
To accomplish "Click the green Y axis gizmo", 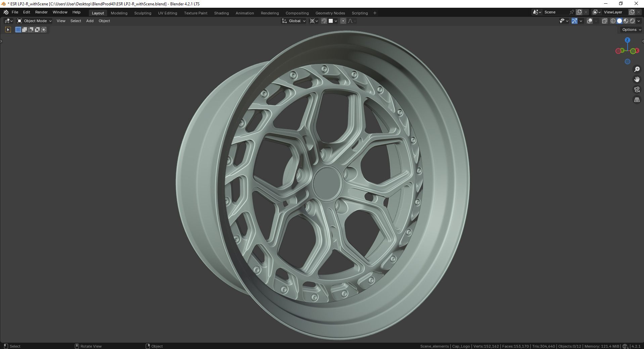I will [622, 50].
